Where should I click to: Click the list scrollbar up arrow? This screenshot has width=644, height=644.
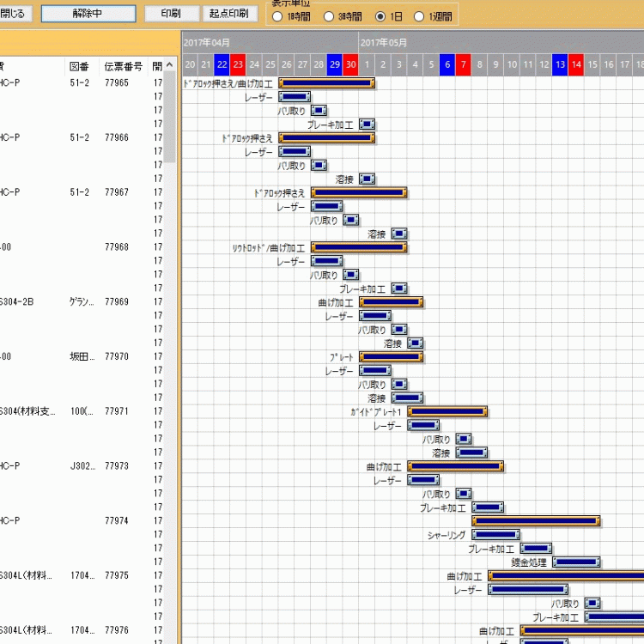click(170, 65)
